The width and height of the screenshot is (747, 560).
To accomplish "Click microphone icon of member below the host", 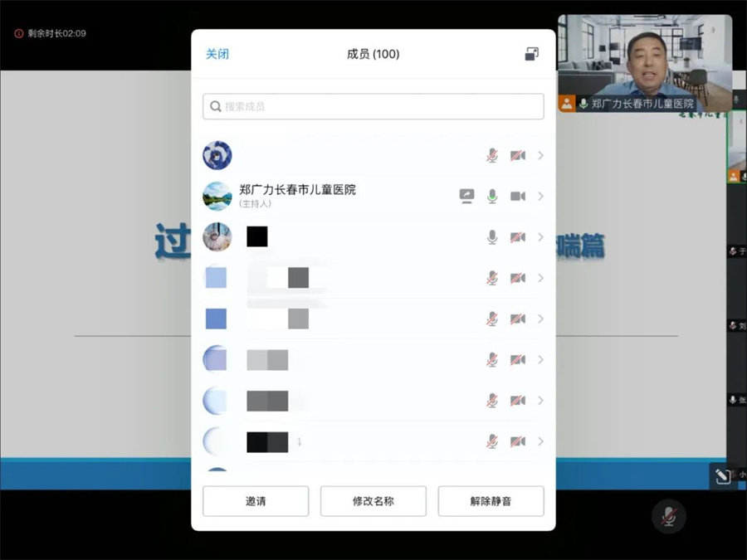I will click(492, 237).
